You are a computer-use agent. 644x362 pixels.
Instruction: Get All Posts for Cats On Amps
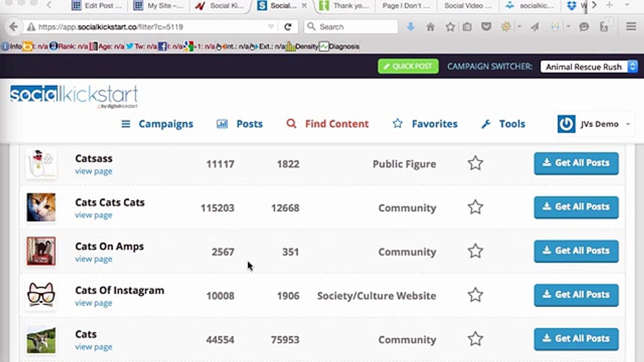click(576, 251)
